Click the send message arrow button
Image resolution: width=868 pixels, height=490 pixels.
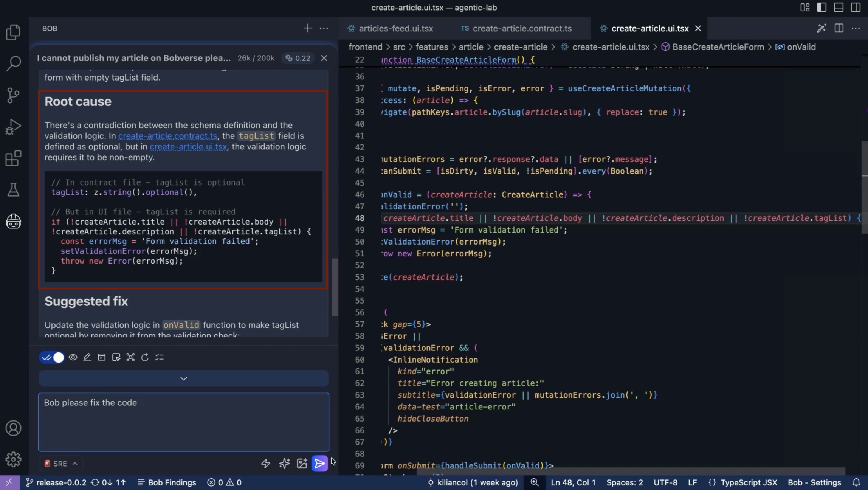[x=319, y=463]
